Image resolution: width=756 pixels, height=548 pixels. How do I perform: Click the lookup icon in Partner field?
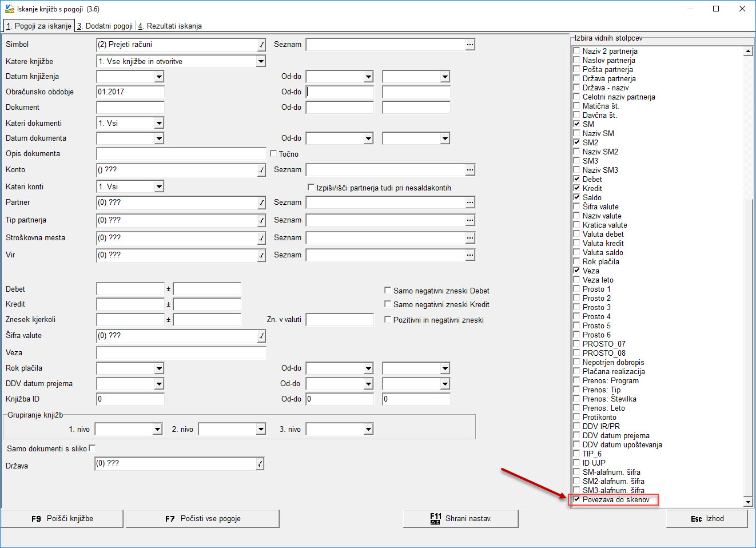click(261, 202)
